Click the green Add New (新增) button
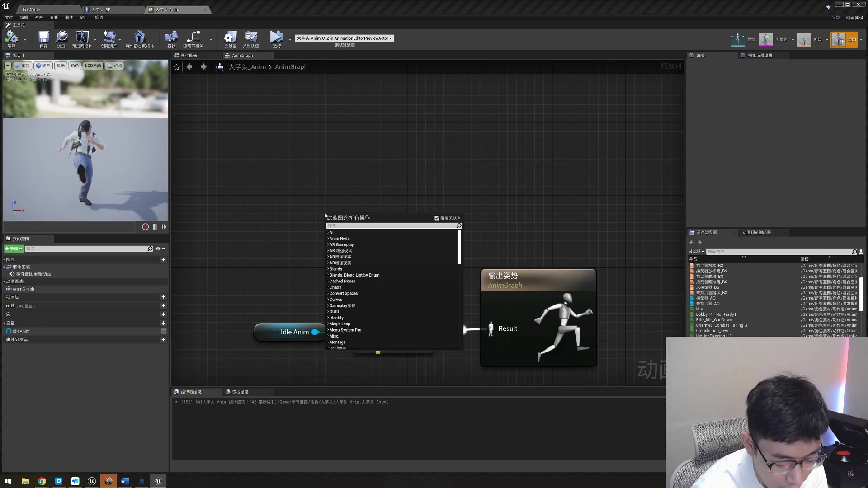868x488 pixels. (14, 249)
